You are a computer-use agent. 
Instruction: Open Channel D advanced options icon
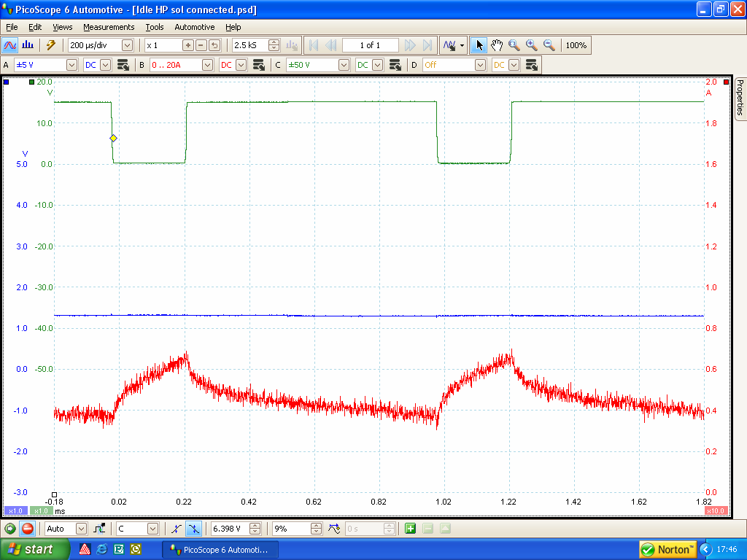tap(531, 65)
